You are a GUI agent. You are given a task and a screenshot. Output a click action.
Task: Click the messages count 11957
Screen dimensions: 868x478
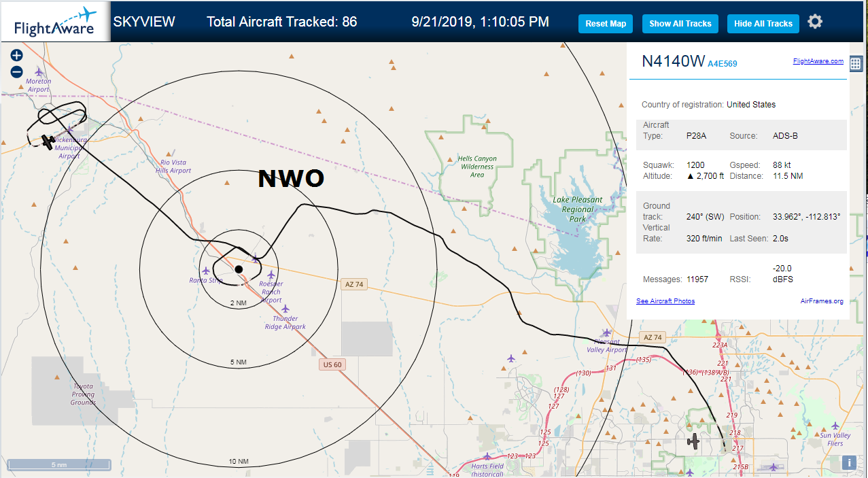[x=698, y=279]
